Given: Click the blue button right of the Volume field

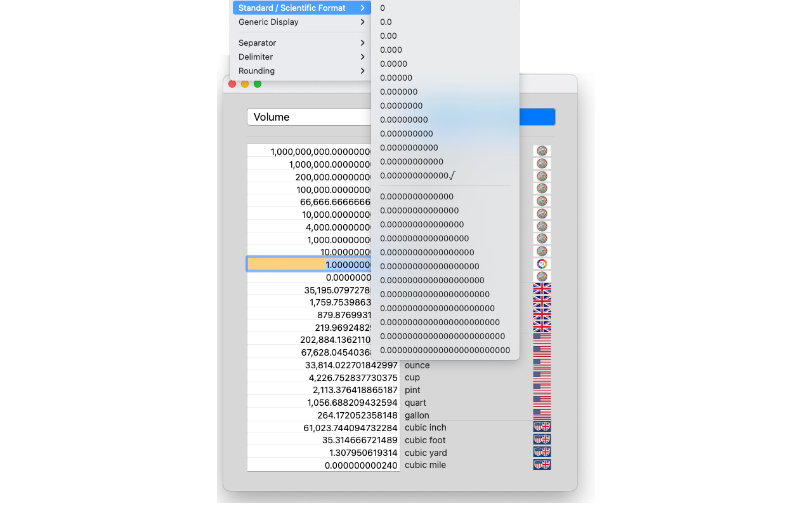Looking at the screenshot, I should 537,117.
